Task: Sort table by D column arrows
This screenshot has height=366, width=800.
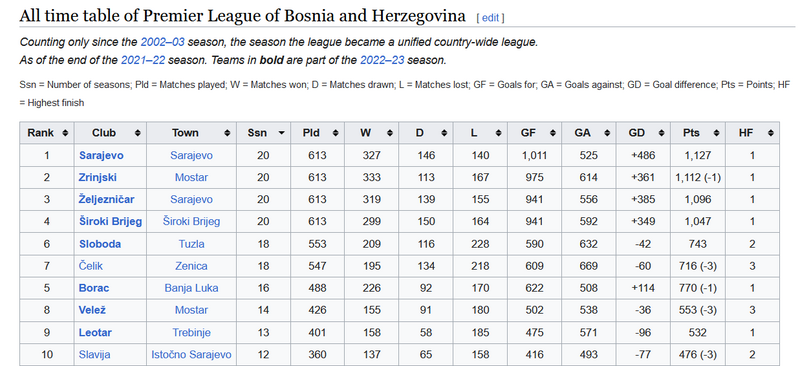Action: click(x=444, y=133)
